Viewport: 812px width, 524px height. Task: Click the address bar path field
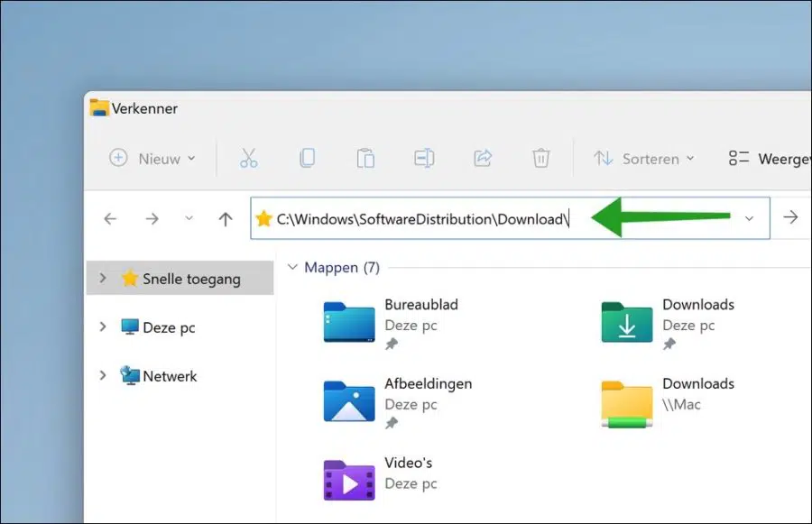click(x=510, y=218)
